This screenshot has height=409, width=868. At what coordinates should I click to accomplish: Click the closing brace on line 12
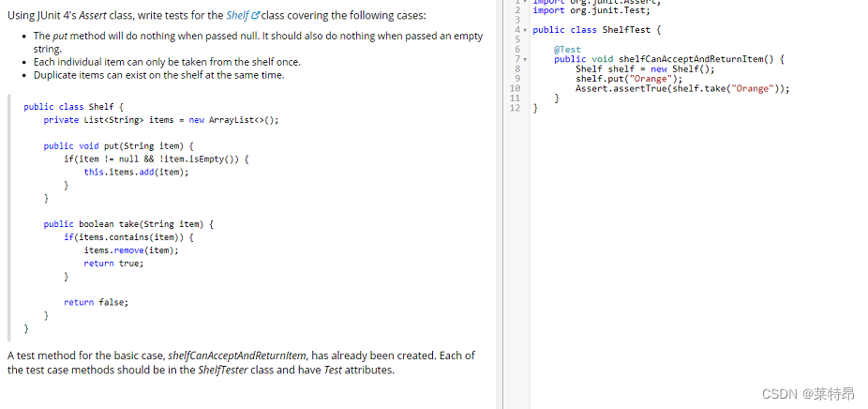(x=535, y=108)
